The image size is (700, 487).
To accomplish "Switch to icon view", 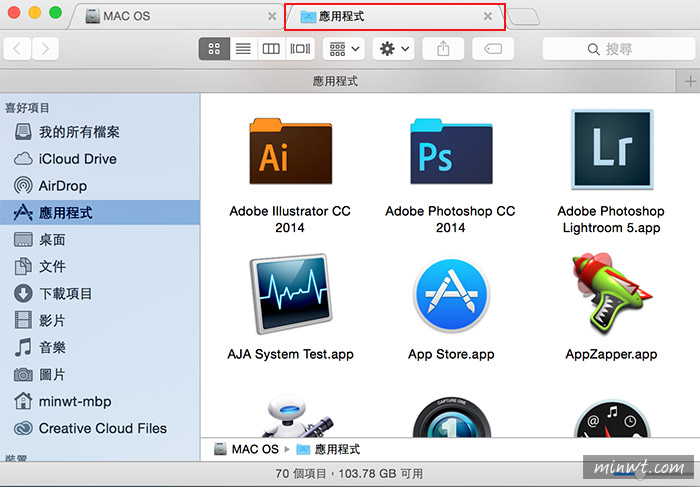I will pos(214,49).
